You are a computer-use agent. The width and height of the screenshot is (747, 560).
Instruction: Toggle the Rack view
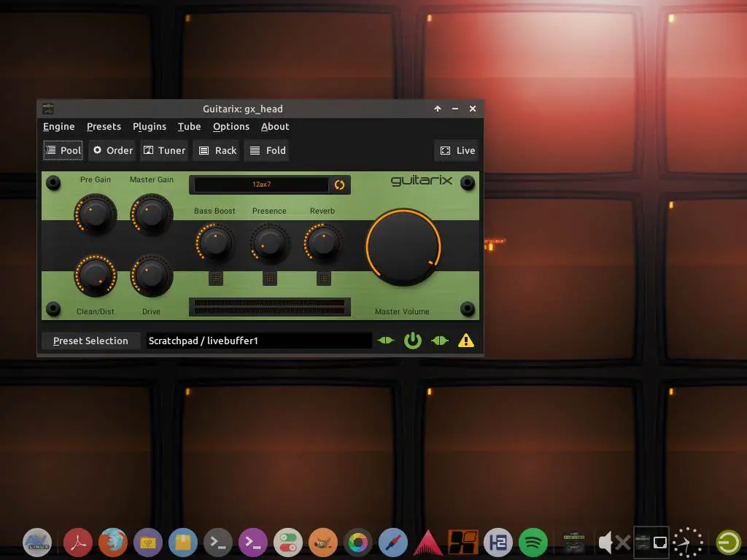click(217, 150)
